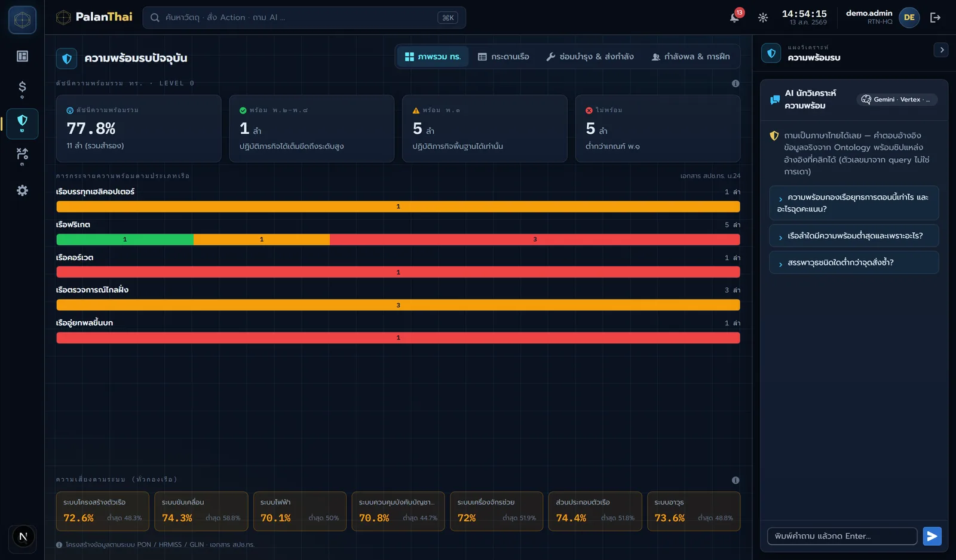Screen dimensions: 956x560
Task: Open the ระบบไฟฟ้า 70.1% risk card
Action: coord(300,511)
